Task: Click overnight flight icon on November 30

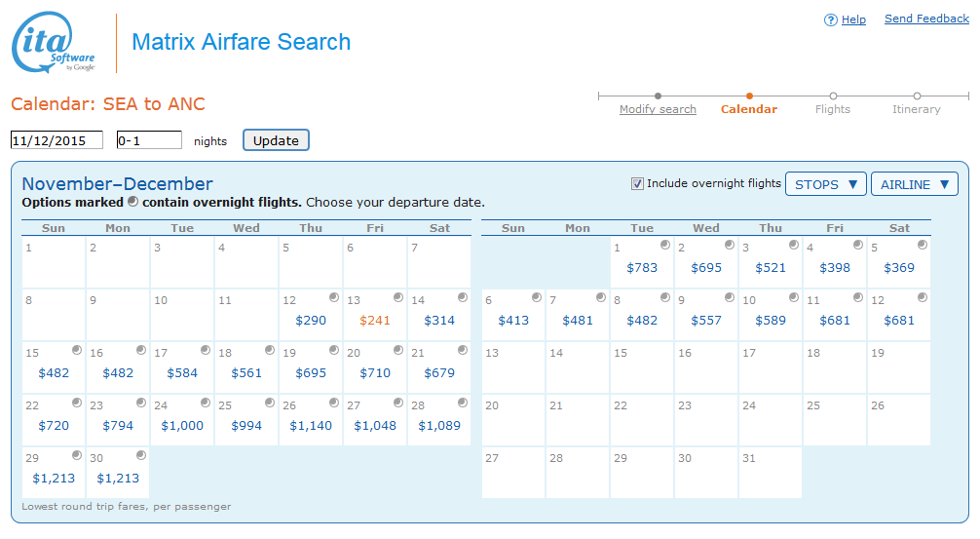Action: pyautogui.click(x=140, y=455)
